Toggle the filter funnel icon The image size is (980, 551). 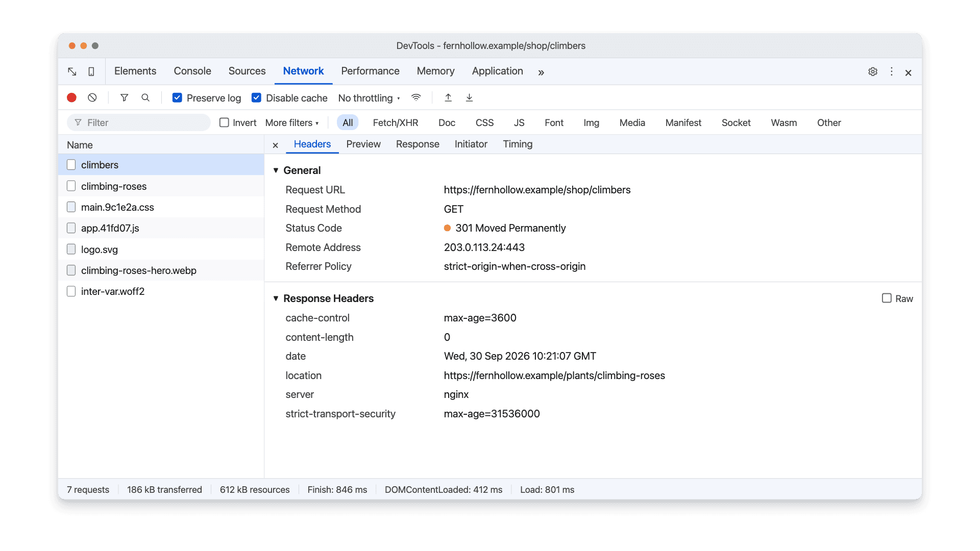point(124,97)
